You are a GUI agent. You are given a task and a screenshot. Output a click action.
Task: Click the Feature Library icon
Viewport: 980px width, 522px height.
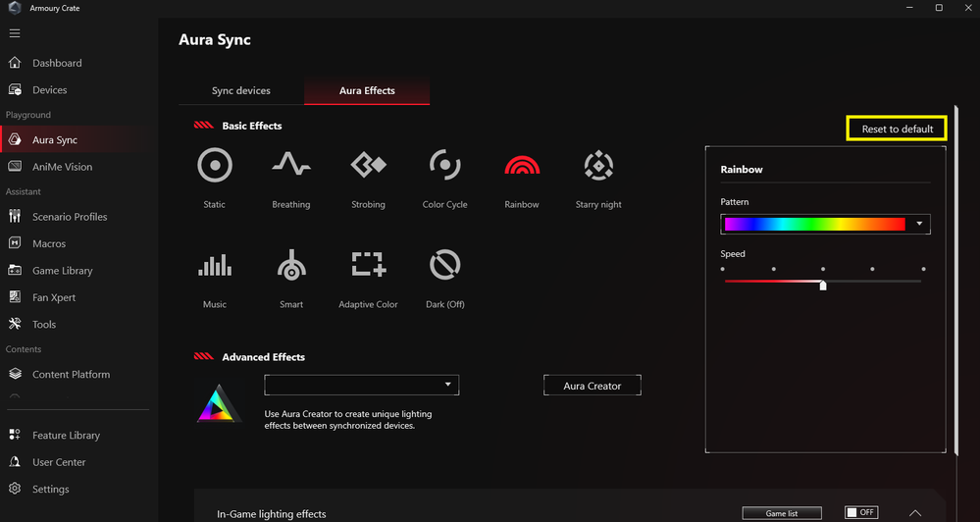point(15,435)
